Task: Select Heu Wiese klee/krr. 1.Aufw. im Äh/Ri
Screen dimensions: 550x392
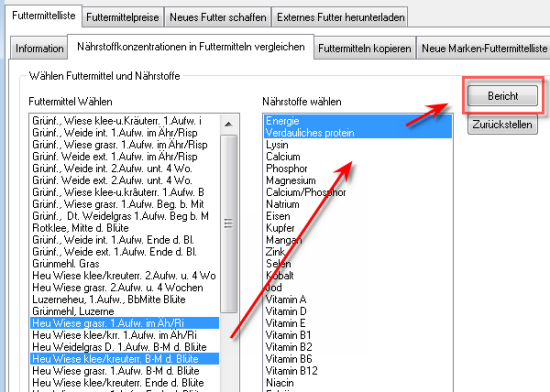Action: pyautogui.click(x=125, y=335)
